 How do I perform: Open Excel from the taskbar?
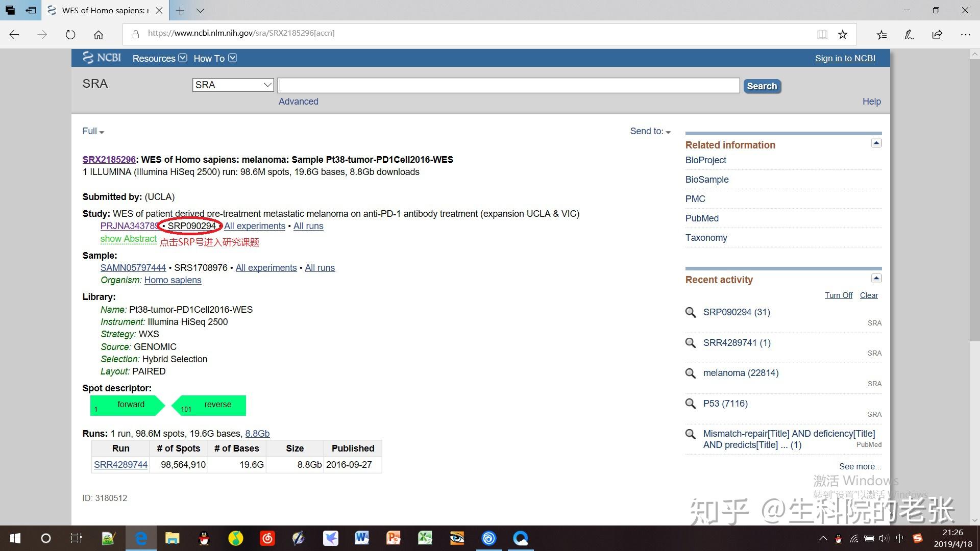[425, 538]
